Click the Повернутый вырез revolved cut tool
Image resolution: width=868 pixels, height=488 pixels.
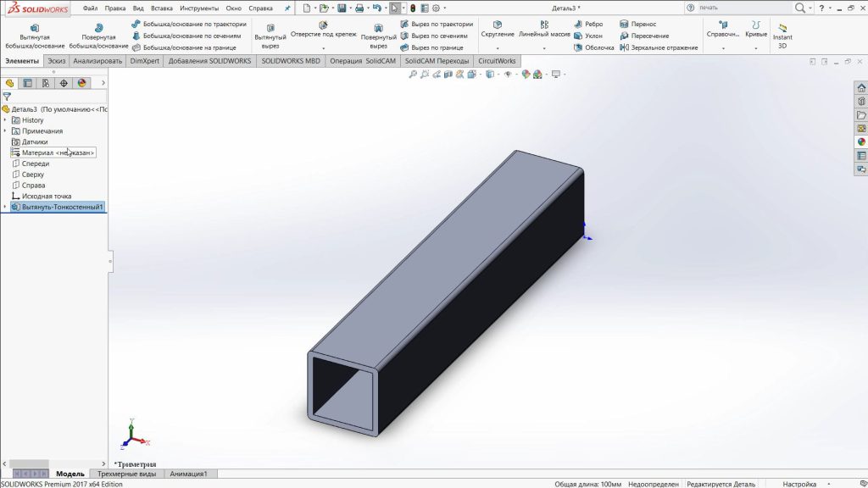[378, 36]
